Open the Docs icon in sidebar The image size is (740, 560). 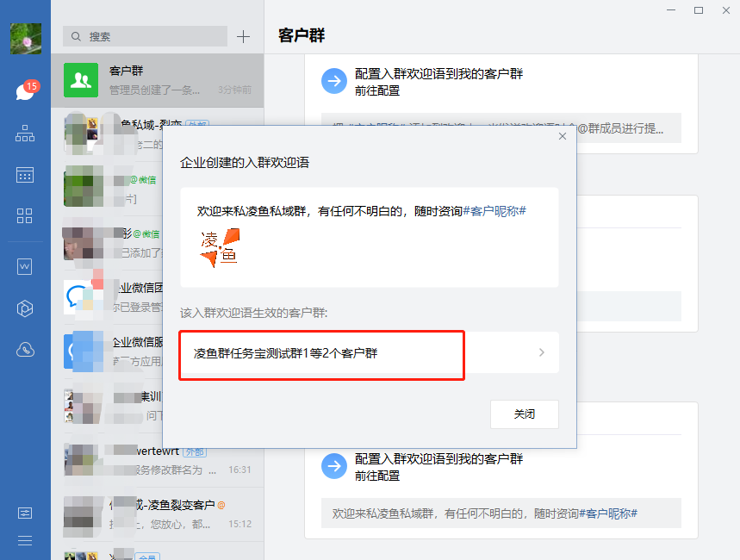(x=25, y=267)
